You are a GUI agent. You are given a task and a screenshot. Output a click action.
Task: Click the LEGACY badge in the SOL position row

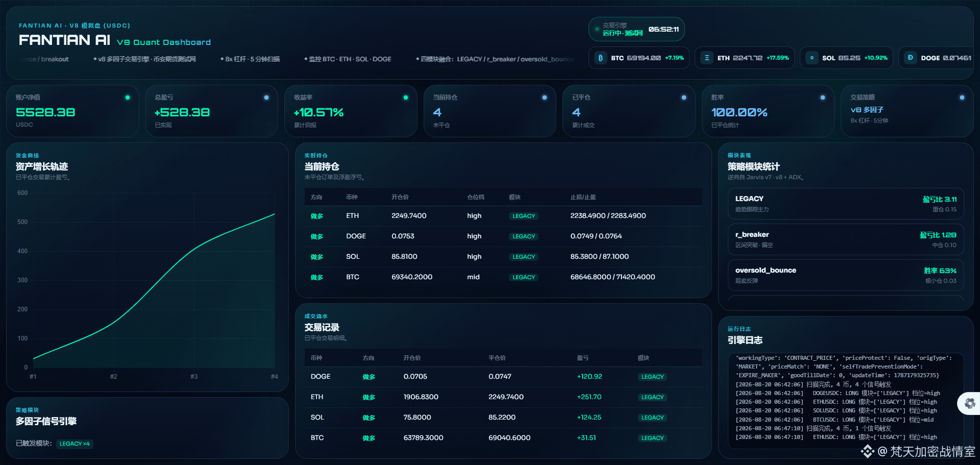[x=524, y=257]
